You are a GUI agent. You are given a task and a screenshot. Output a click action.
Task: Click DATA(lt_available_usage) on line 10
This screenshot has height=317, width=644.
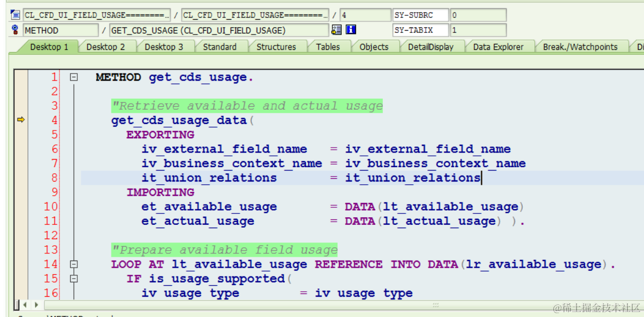coord(434,207)
